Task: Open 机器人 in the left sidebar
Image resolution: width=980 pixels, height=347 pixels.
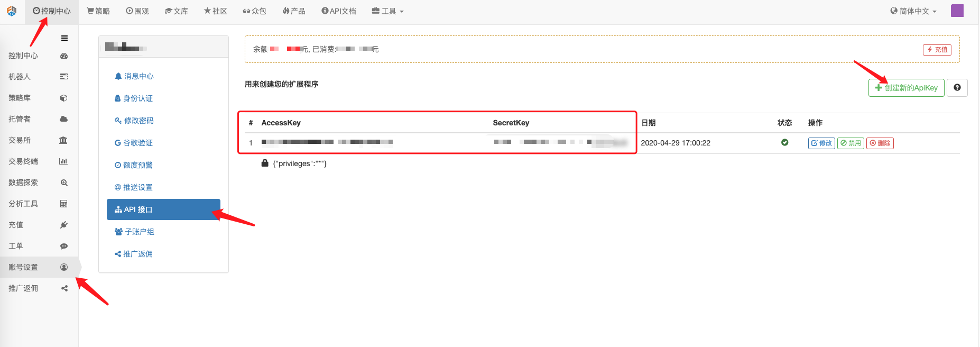Action: tap(20, 77)
